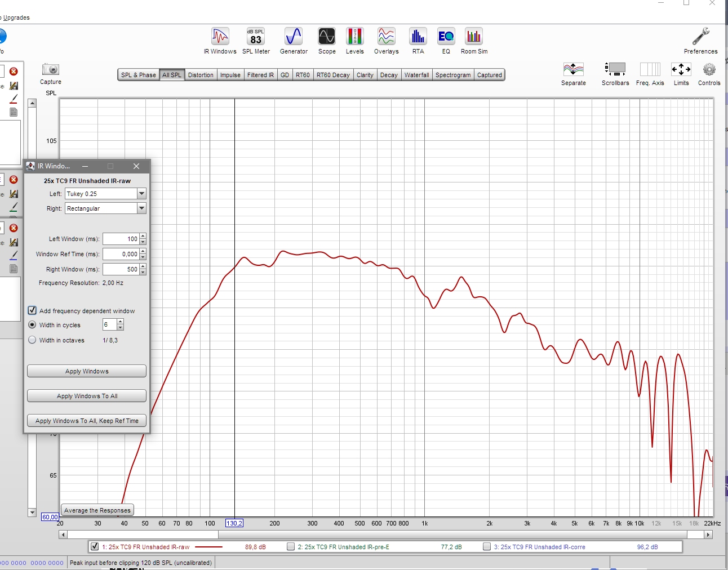
Task: Adjust Left Window ms stepper
Action: click(x=143, y=239)
